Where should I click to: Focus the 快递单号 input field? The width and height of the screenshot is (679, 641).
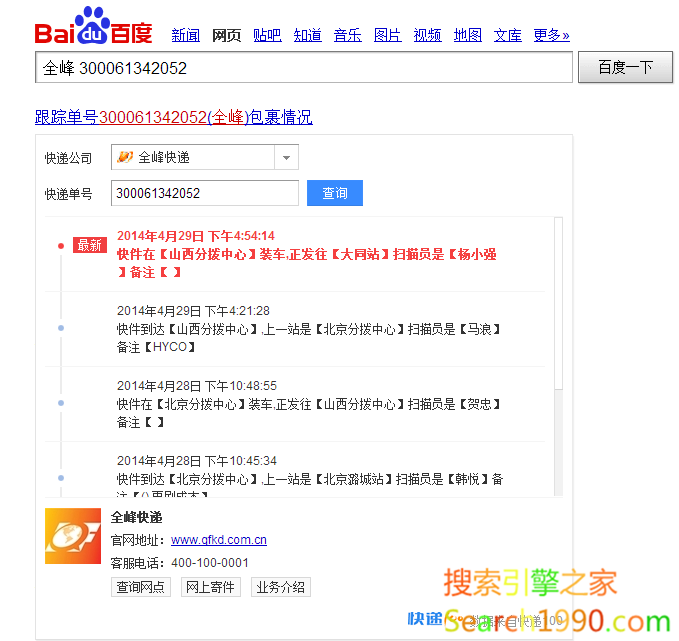tap(205, 193)
